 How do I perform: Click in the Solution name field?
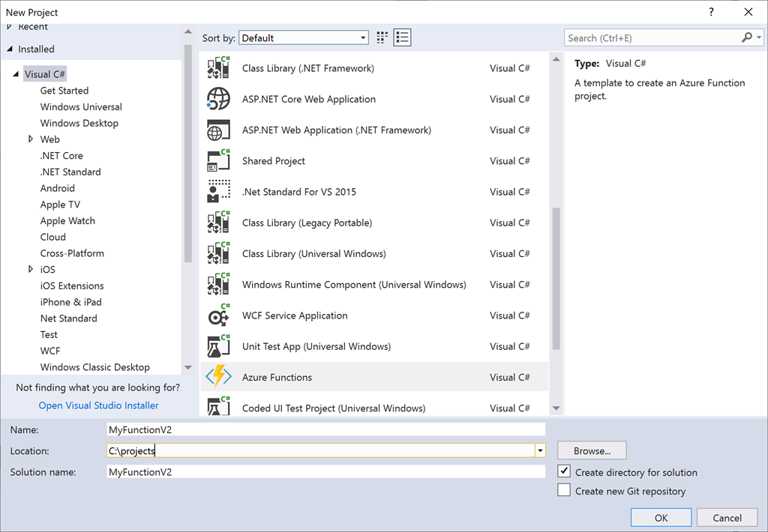[x=325, y=472]
